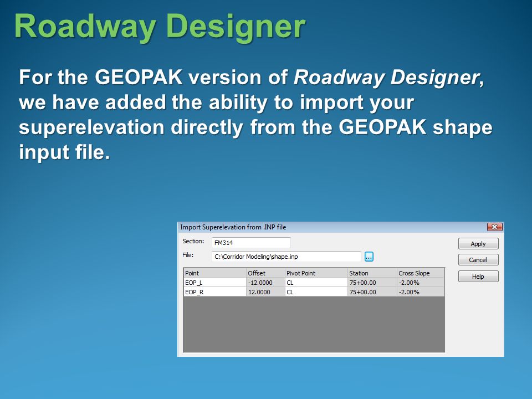Browse for .INP file with ellipsis button

(x=369, y=257)
